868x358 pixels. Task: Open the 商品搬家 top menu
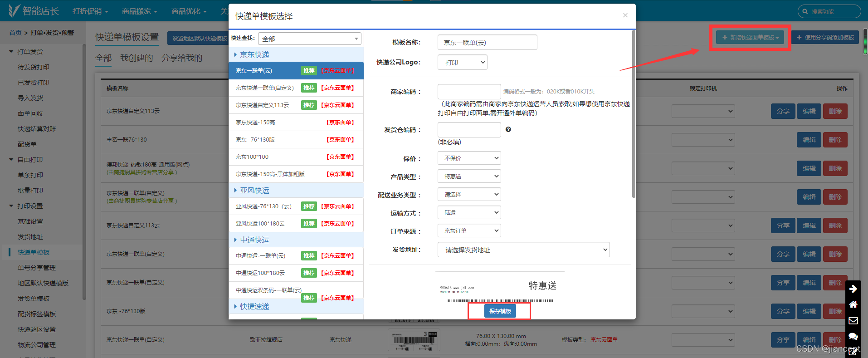tap(140, 11)
